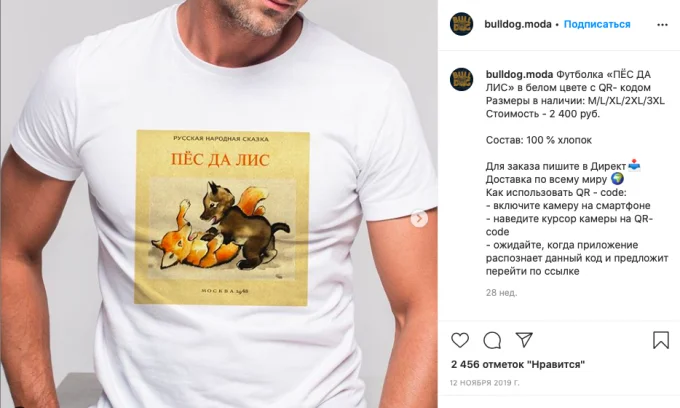680x408 pixels.
Task: Click the bulldog.moda avatar beside caption
Action: point(461,79)
